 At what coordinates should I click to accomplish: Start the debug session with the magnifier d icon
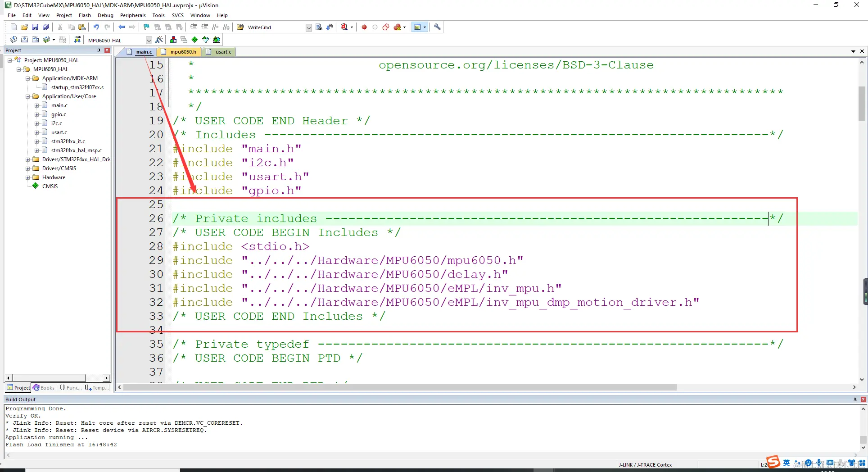point(344,27)
